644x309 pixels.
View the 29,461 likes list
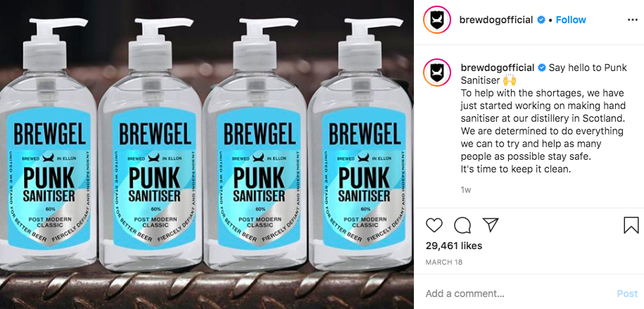(x=454, y=246)
